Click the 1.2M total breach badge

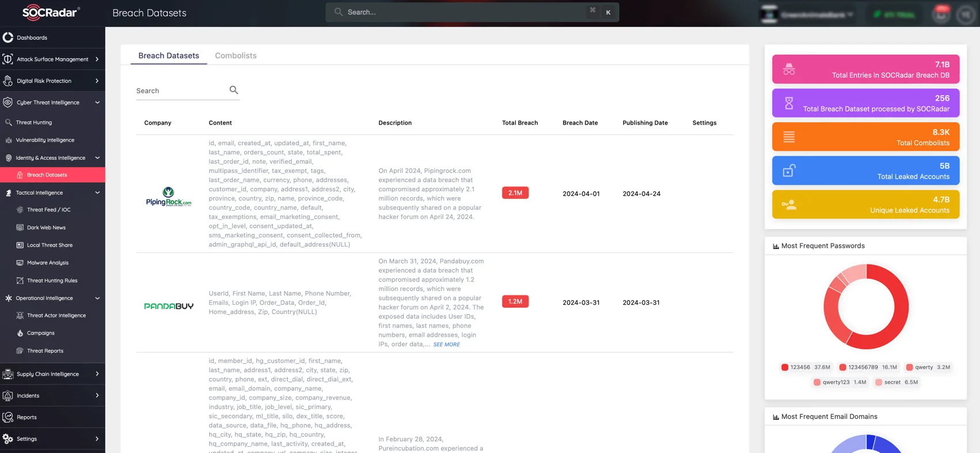pos(515,301)
